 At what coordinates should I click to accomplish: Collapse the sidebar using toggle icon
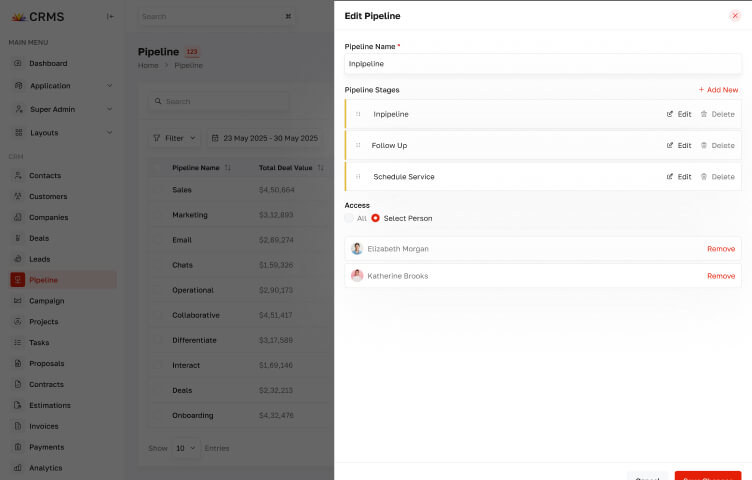click(x=110, y=17)
